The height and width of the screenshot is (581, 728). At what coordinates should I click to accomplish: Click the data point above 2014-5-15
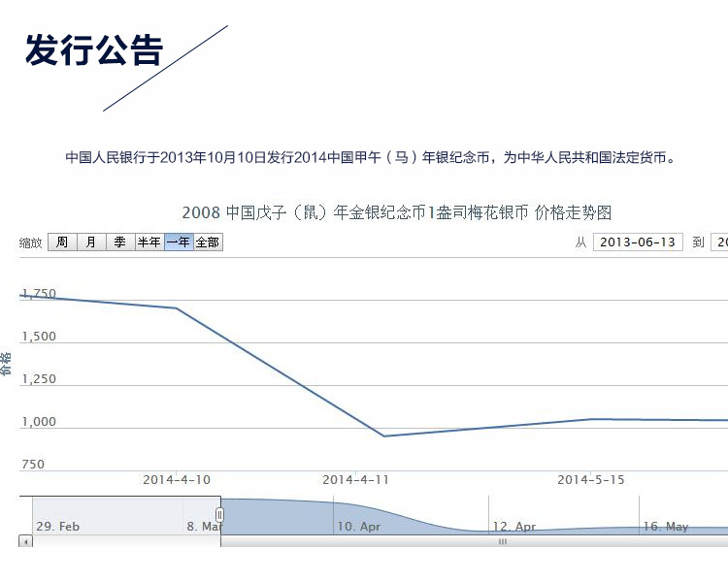coord(590,419)
